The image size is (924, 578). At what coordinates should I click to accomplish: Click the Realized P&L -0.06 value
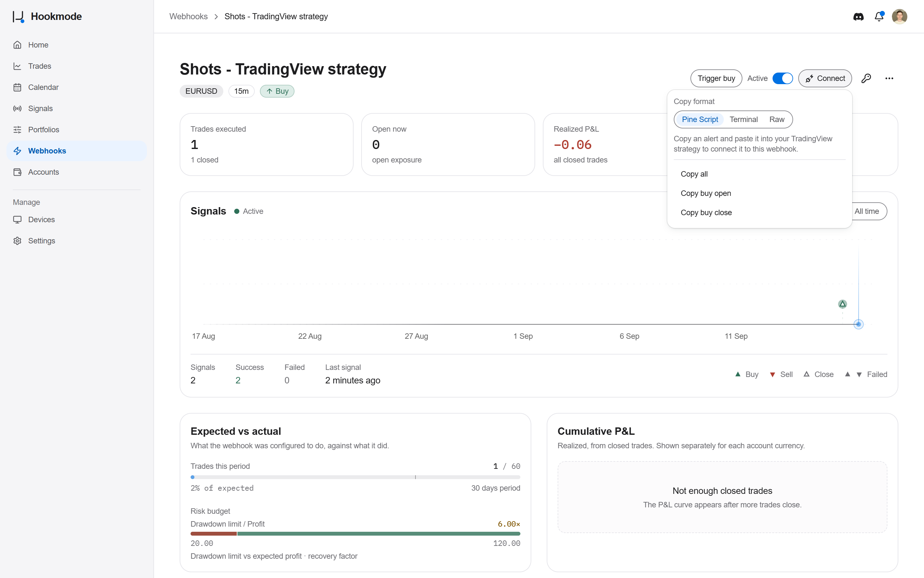click(572, 144)
